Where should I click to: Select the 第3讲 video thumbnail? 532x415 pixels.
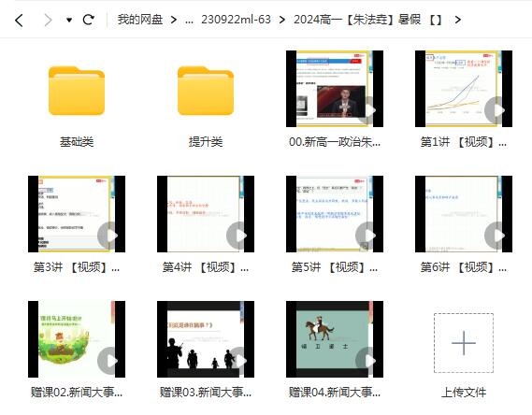coord(77,214)
